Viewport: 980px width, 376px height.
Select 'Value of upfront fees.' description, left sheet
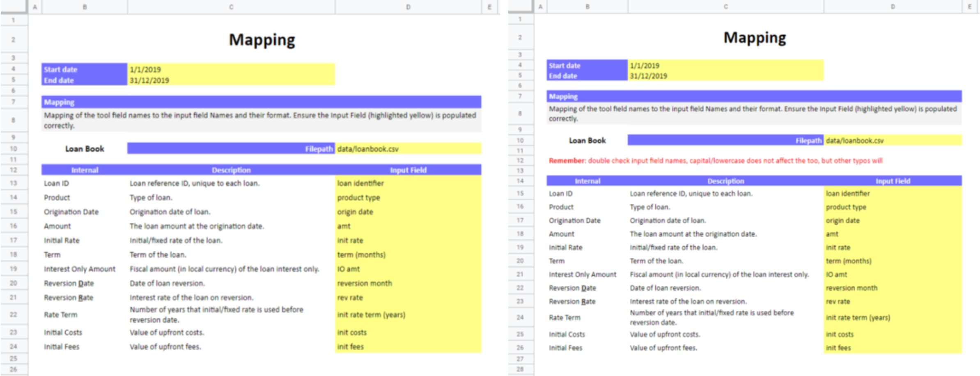click(x=165, y=346)
